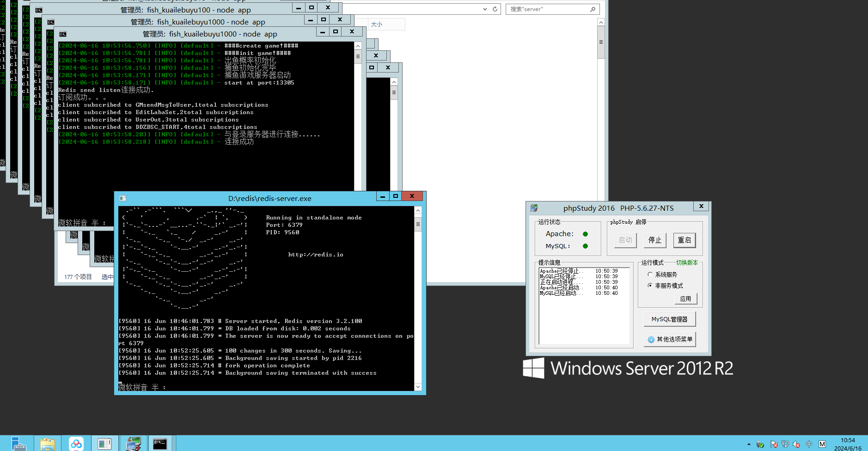Viewport: 868px width, 451px height.
Task: Click the M input mode tray icon
Action: (x=822, y=444)
